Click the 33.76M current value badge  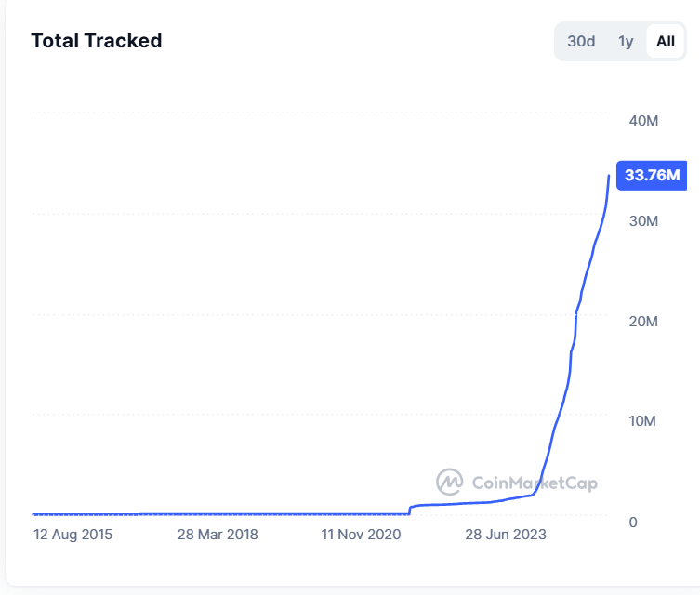pyautogui.click(x=652, y=175)
